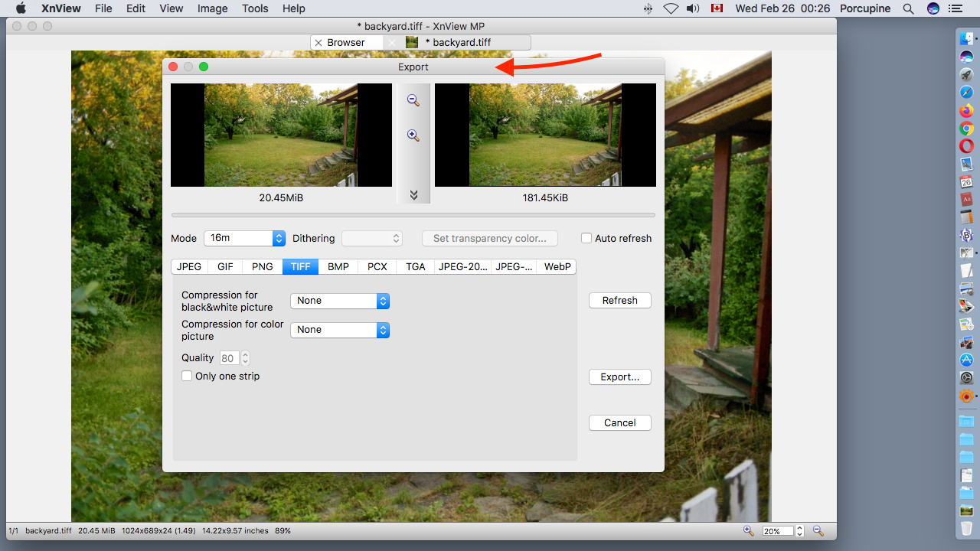Open volume control in menu bar
Viewport: 980px width, 551px height.
pos(693,8)
